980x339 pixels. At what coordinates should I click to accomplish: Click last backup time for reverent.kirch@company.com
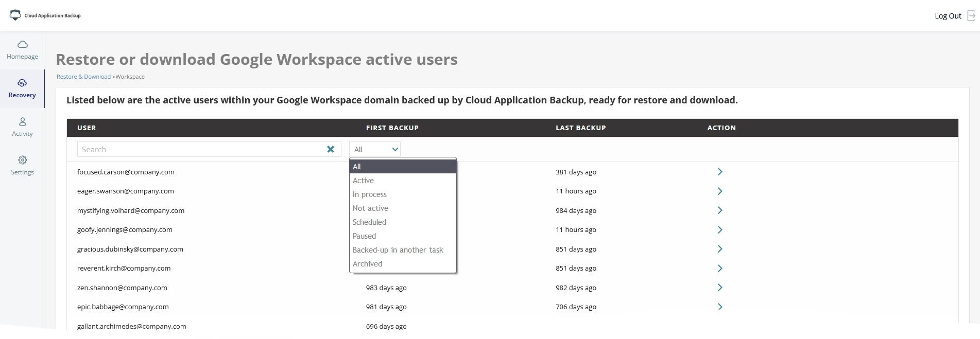(576, 269)
